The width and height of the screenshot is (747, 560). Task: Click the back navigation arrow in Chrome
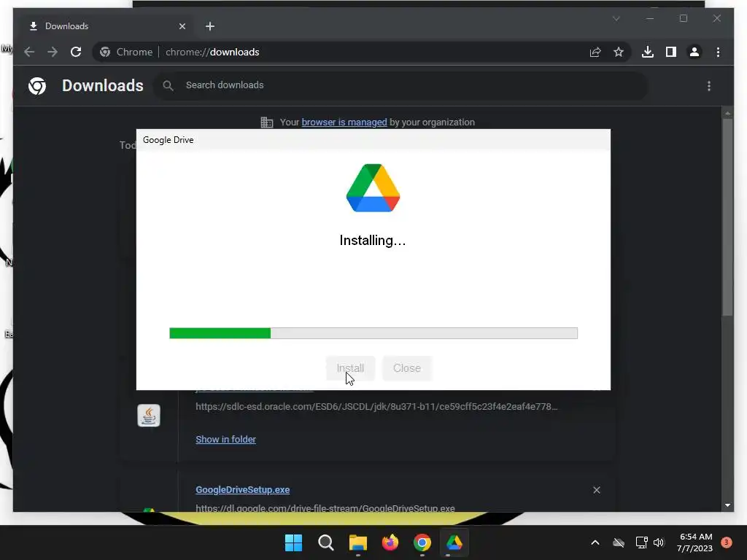(29, 52)
